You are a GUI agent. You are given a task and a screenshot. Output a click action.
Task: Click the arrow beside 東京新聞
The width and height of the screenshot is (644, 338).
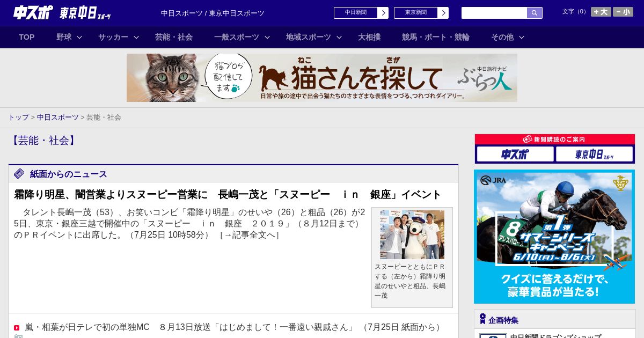coord(443,13)
